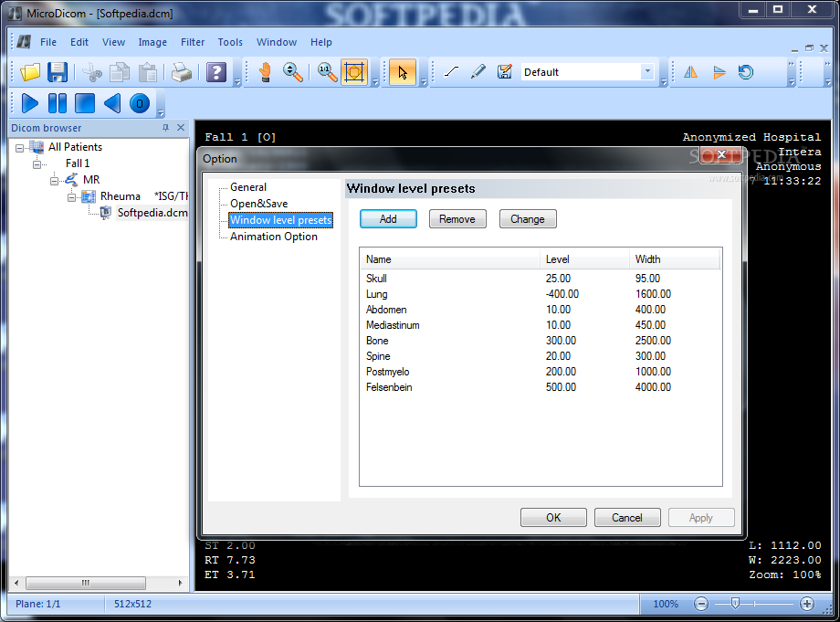Sort presets by Width column header
The width and height of the screenshot is (840, 622).
pyautogui.click(x=674, y=259)
